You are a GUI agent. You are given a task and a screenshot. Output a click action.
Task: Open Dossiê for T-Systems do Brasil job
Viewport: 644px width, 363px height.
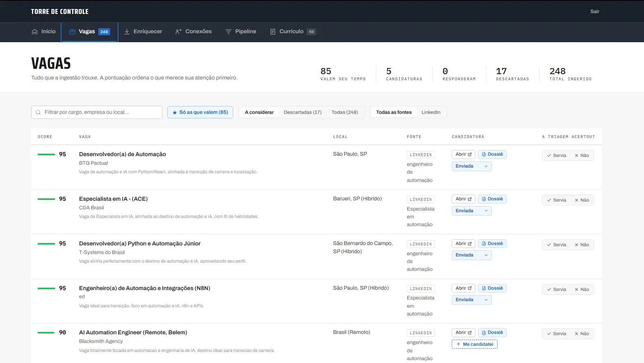pyautogui.click(x=492, y=244)
